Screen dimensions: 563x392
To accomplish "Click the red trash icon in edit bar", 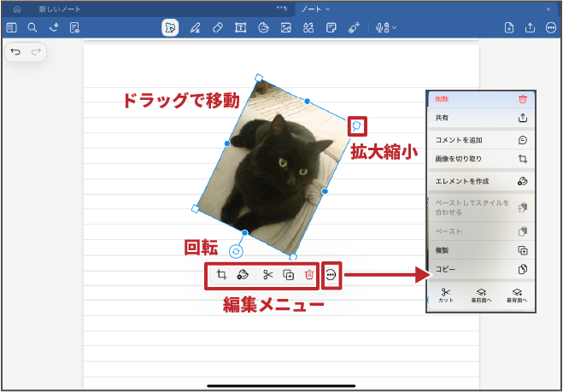I will tap(308, 275).
